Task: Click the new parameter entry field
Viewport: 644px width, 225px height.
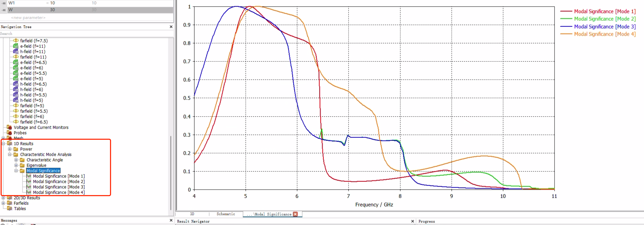Action: coord(28,17)
